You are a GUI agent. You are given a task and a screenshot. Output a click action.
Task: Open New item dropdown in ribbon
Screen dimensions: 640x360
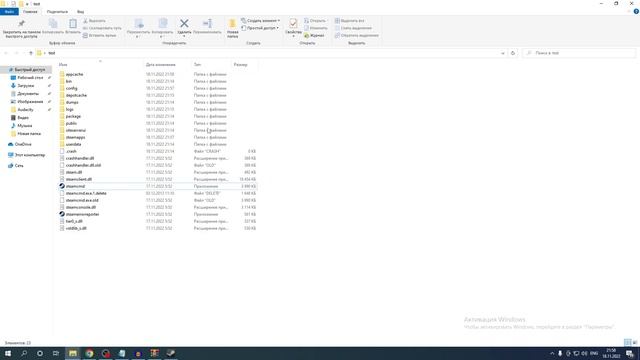click(260, 21)
